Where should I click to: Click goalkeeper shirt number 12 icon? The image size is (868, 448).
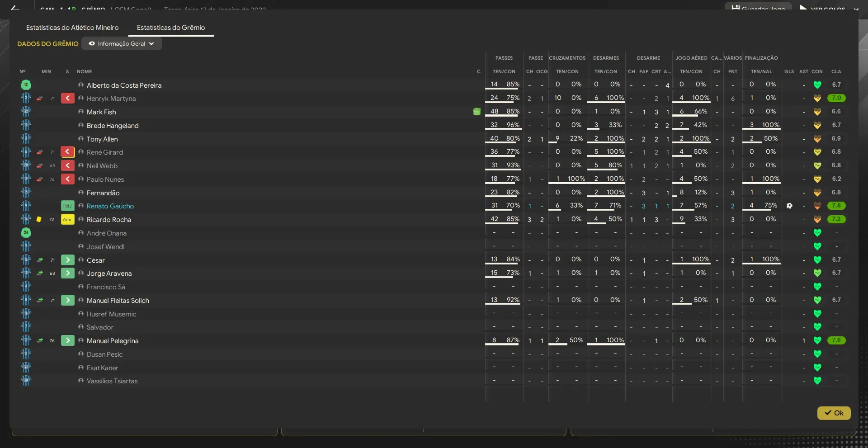[x=26, y=85]
